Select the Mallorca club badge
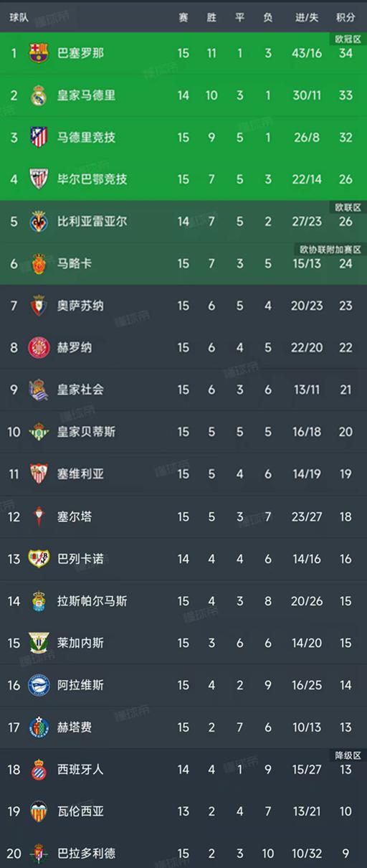Image resolution: width=367 pixels, height=868 pixels. (x=38, y=264)
